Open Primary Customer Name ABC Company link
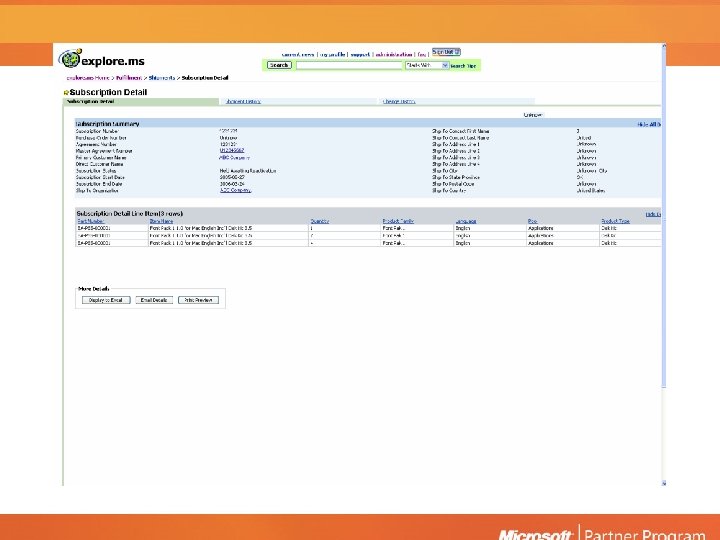The height and width of the screenshot is (540, 720). click(x=234, y=158)
